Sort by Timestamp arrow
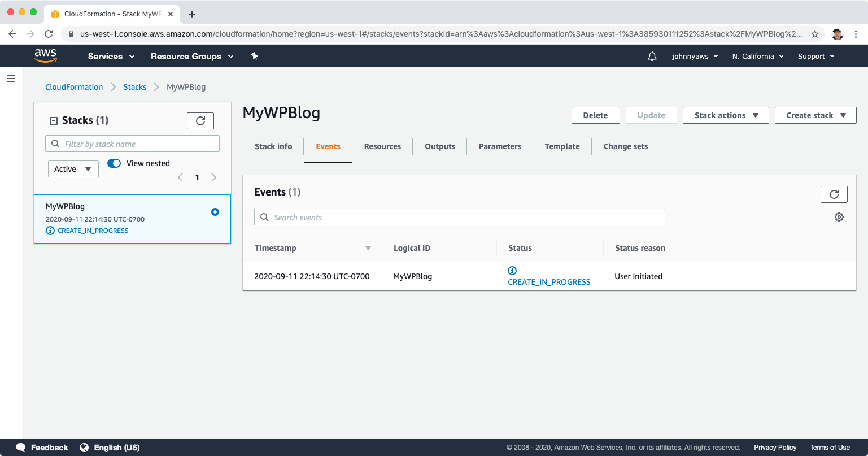Viewport: 868px width, 456px height. click(368, 248)
